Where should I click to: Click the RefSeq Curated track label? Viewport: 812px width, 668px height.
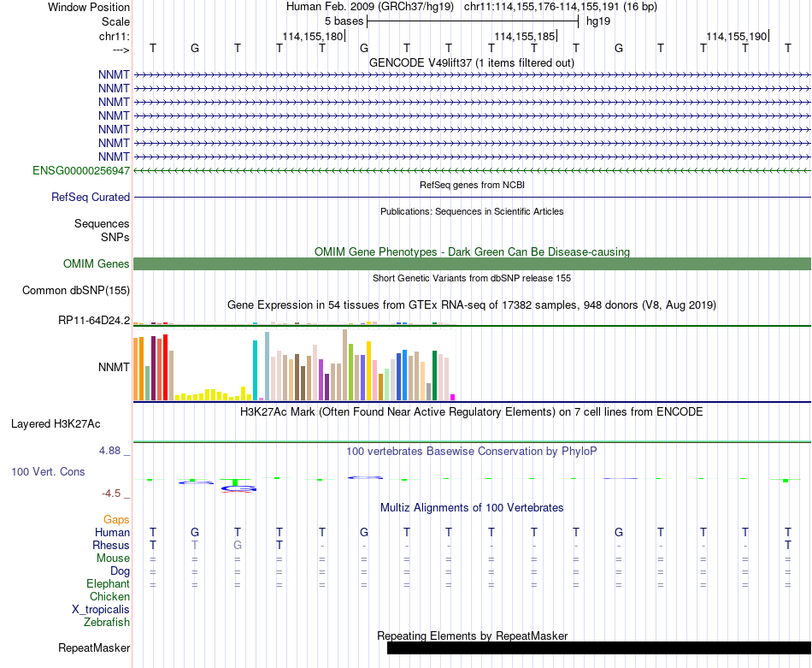click(x=91, y=197)
